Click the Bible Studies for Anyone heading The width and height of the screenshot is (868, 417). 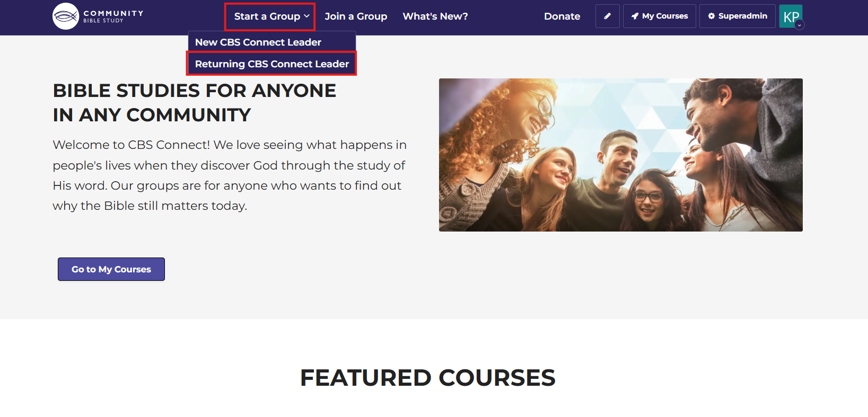[195, 103]
